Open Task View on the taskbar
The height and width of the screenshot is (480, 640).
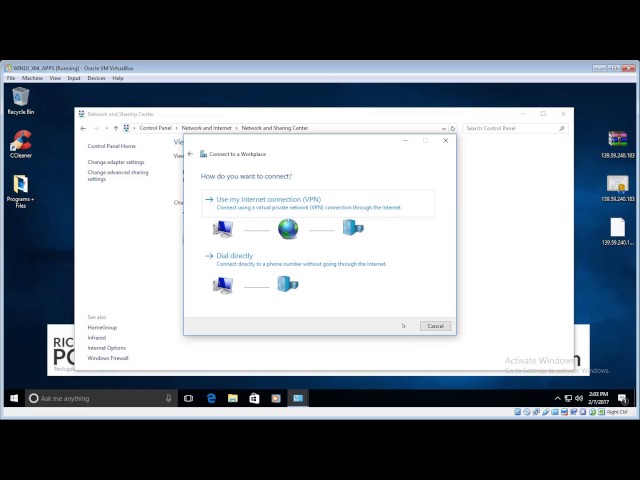point(188,398)
